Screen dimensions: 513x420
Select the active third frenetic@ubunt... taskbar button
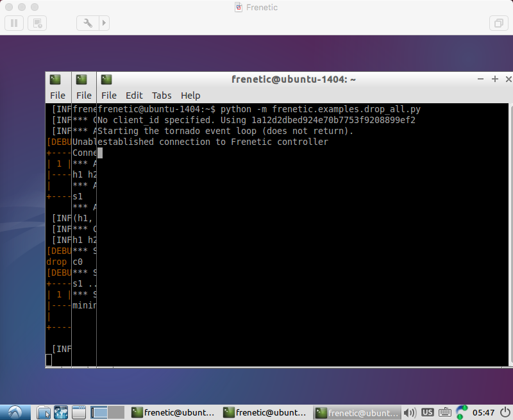tap(357, 413)
